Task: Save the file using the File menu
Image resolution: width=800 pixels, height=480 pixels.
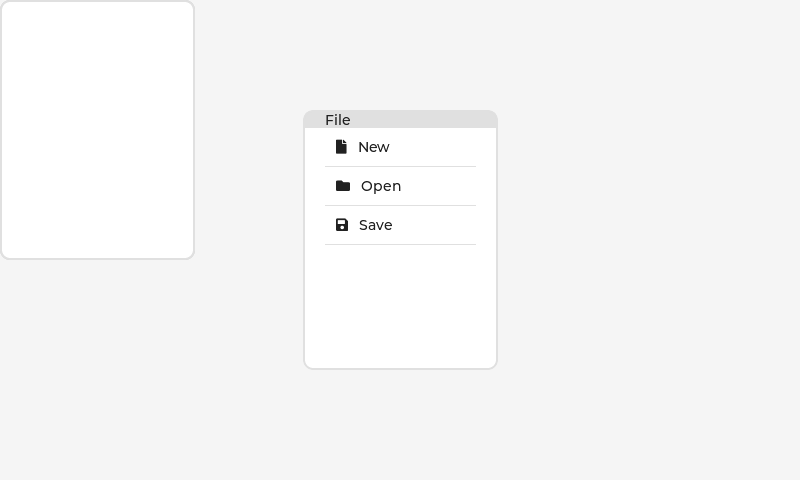Action: pyautogui.click(x=376, y=225)
